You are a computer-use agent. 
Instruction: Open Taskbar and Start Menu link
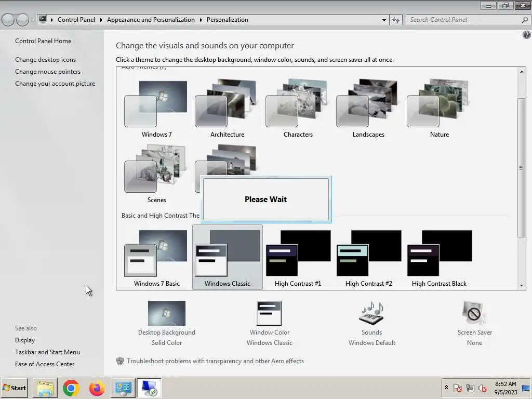(x=47, y=352)
